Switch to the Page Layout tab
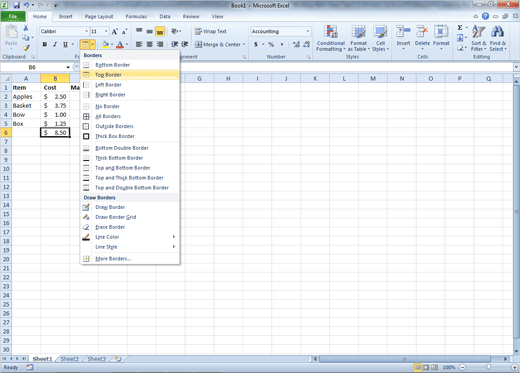Viewport: 520px width, 373px height. click(99, 16)
